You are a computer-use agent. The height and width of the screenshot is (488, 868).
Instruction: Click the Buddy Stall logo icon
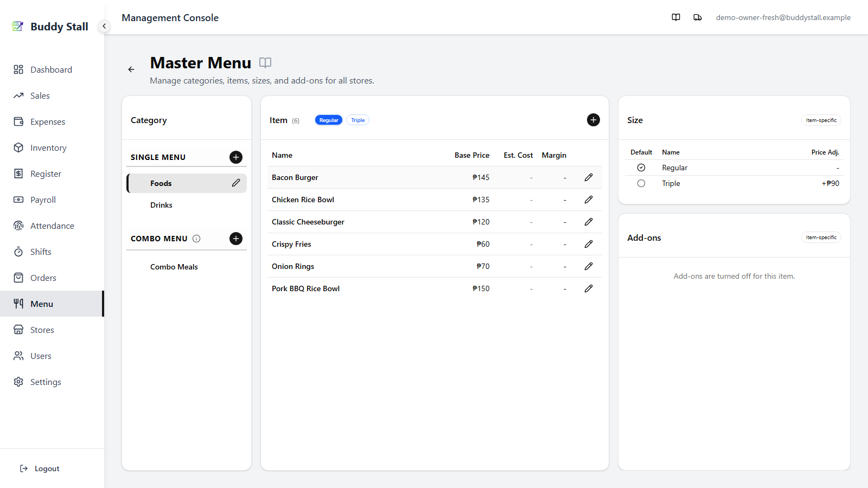[18, 26]
